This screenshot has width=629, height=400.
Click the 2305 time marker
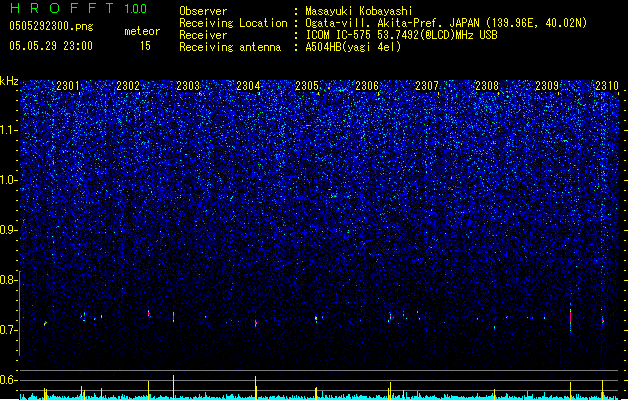pyautogui.click(x=307, y=86)
